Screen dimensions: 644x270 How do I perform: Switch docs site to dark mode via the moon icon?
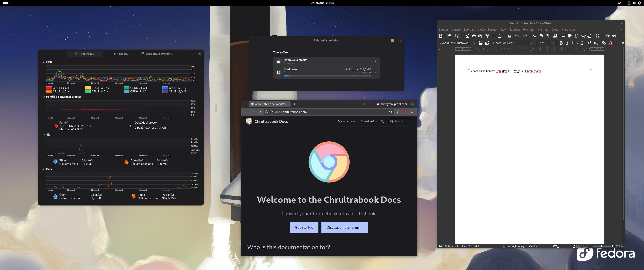coord(382,121)
